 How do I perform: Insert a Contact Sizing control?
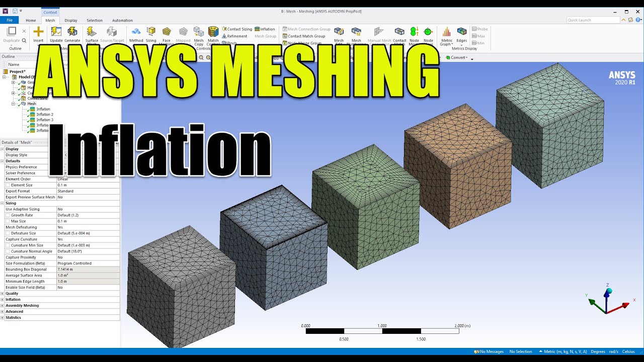click(x=237, y=29)
